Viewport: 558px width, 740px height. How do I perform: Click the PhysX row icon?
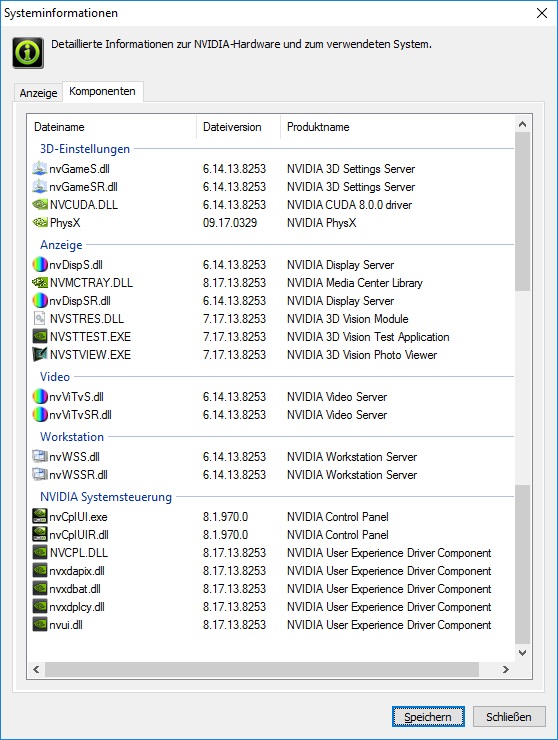pos(40,222)
